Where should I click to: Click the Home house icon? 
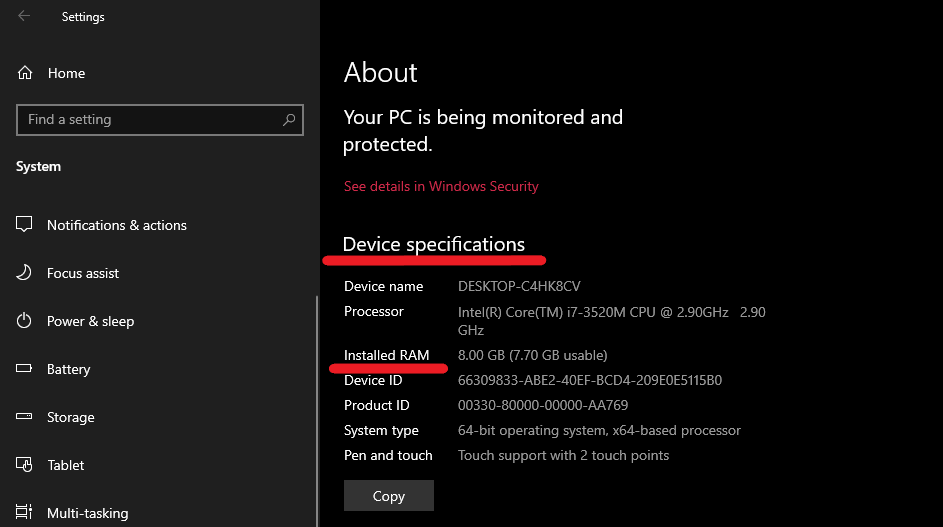pyautogui.click(x=25, y=73)
